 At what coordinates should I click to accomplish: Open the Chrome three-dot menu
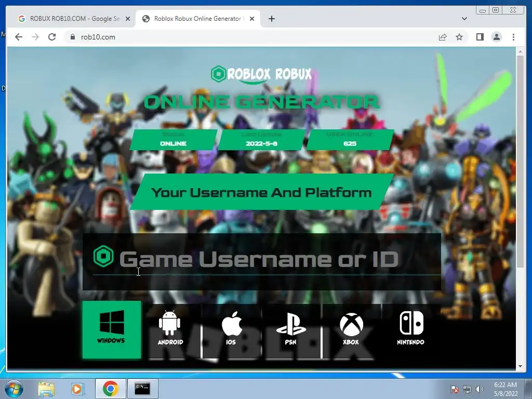pos(513,37)
